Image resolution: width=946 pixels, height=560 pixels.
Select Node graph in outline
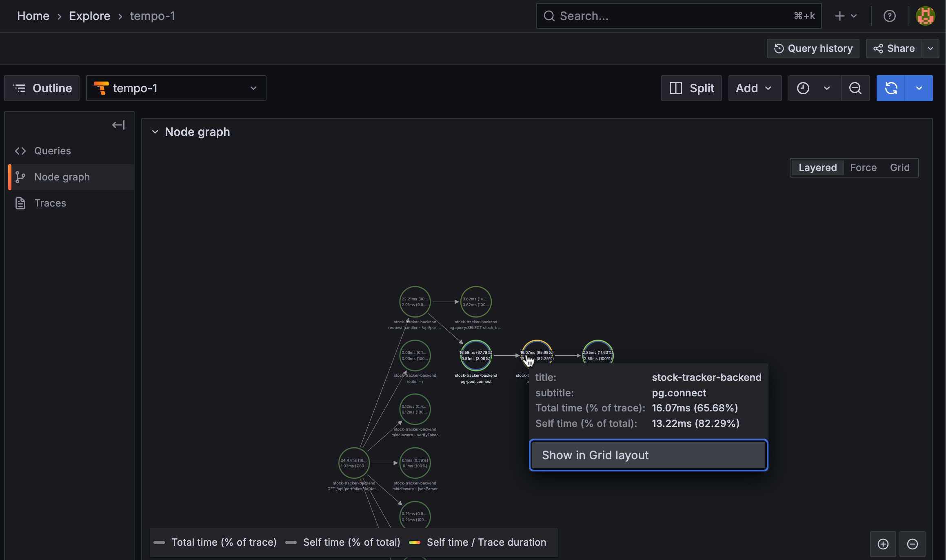coord(71,177)
